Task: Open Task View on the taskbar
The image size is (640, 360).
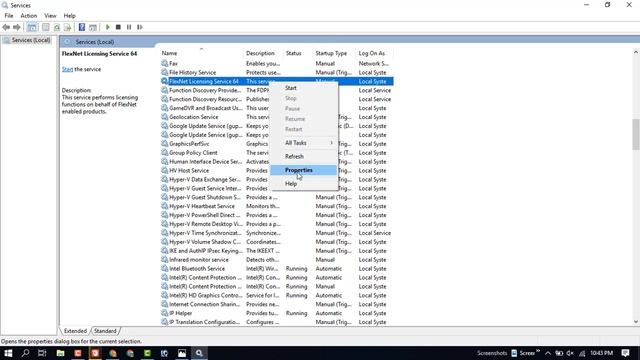Action: [x=42, y=353]
